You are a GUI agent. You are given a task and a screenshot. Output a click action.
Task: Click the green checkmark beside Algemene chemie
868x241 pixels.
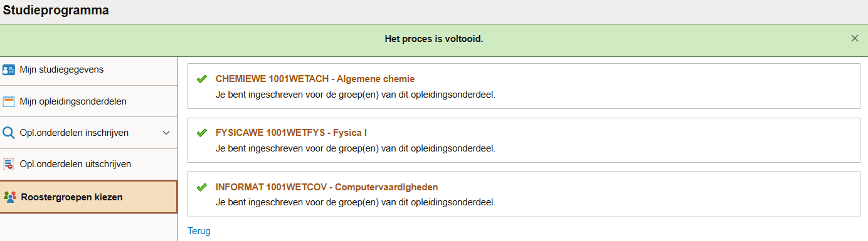coord(201,79)
